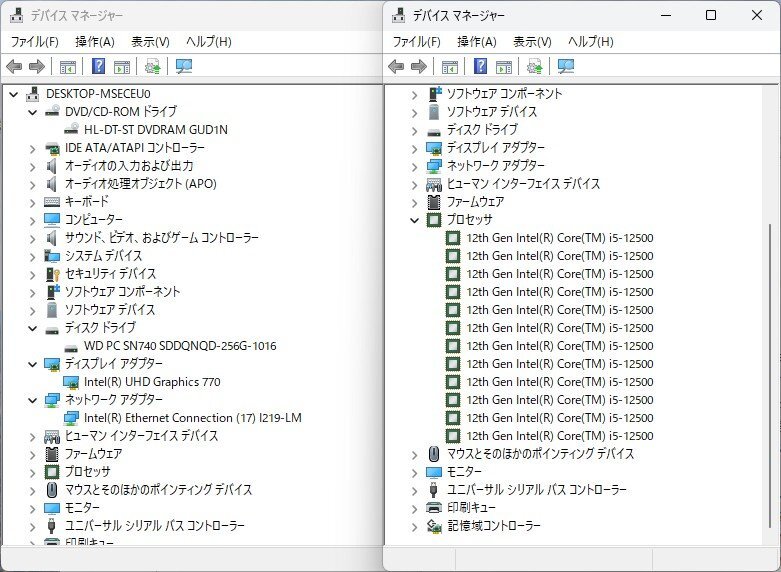Collapse ディスク ドライブ in left window

[x=33, y=328]
